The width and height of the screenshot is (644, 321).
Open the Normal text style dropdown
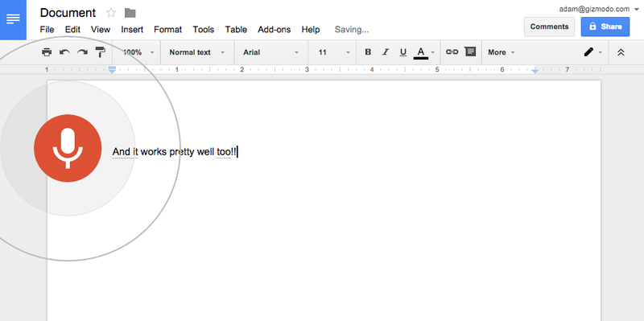(197, 52)
